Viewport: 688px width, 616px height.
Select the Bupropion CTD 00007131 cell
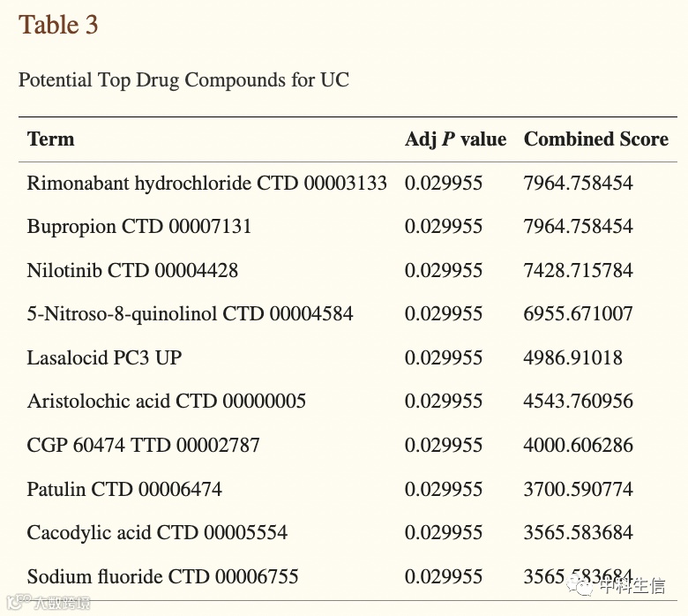point(139,227)
